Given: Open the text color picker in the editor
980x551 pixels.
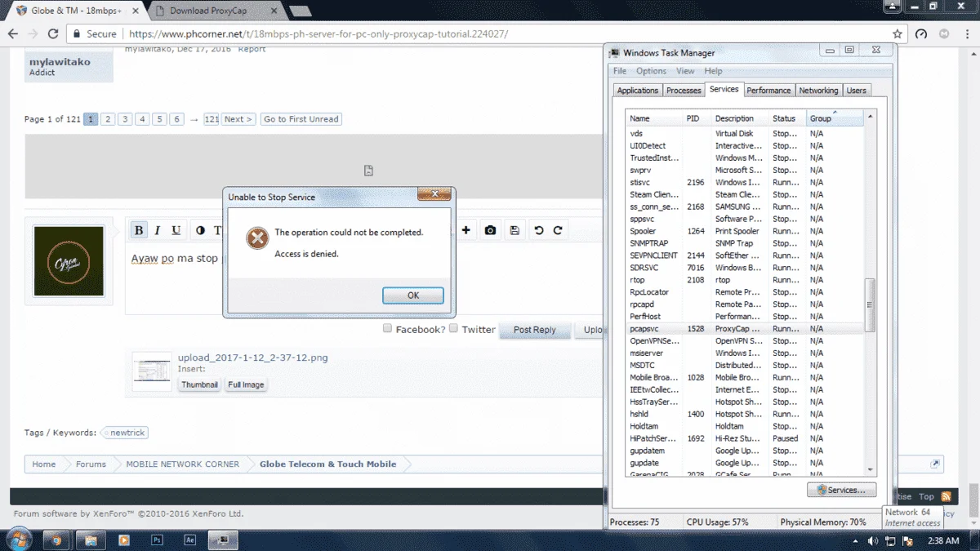Looking at the screenshot, I should [200, 230].
